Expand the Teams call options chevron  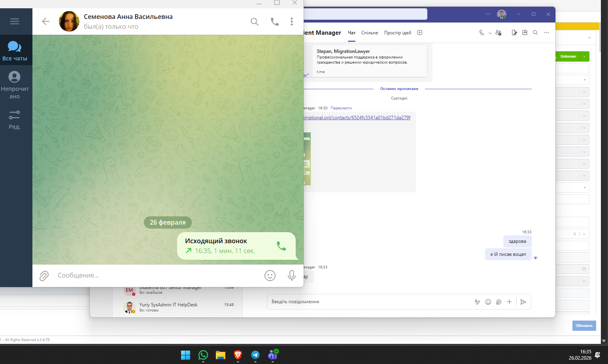point(490,33)
